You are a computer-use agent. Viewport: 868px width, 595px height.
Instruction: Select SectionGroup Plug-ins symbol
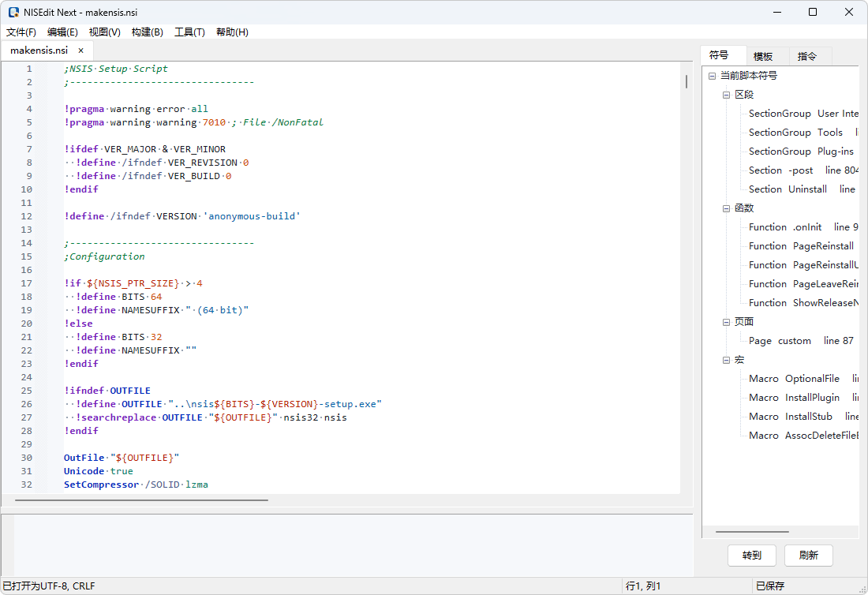pyautogui.click(x=801, y=151)
